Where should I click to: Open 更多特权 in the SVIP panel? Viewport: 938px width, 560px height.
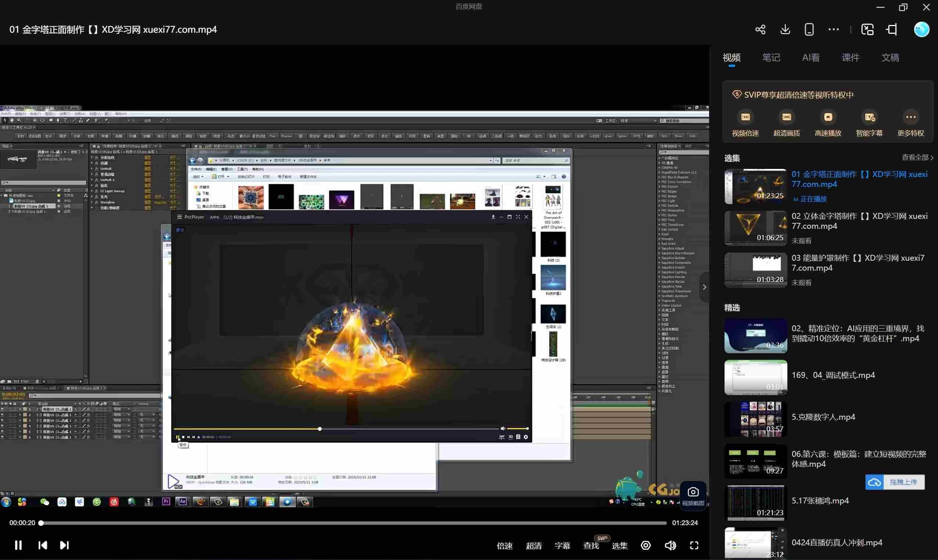(x=910, y=124)
